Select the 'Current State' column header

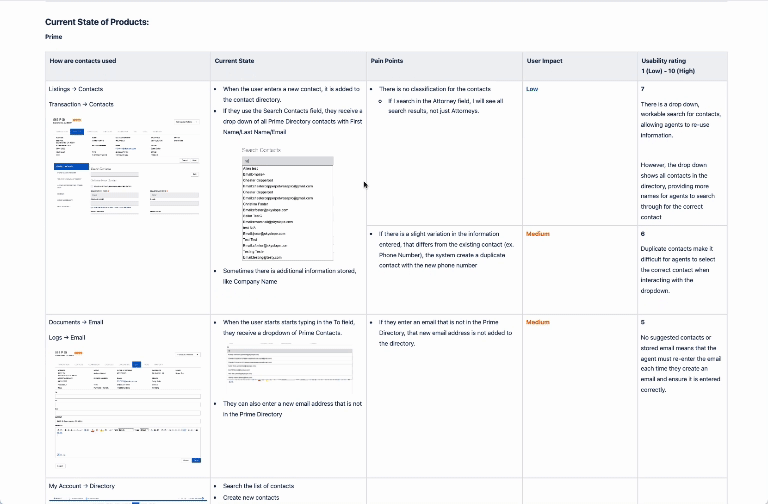click(234, 61)
